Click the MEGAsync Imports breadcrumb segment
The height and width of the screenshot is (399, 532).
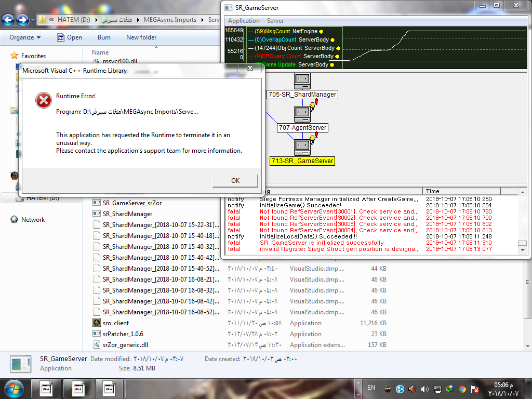170,20
